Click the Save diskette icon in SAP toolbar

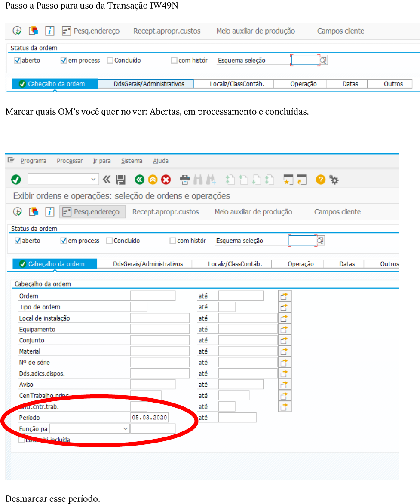(x=121, y=180)
